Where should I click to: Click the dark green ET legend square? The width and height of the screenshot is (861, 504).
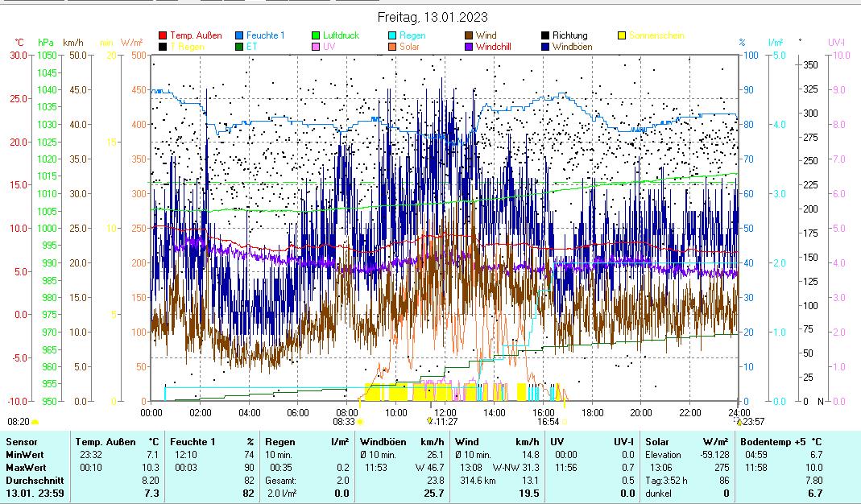[239, 47]
